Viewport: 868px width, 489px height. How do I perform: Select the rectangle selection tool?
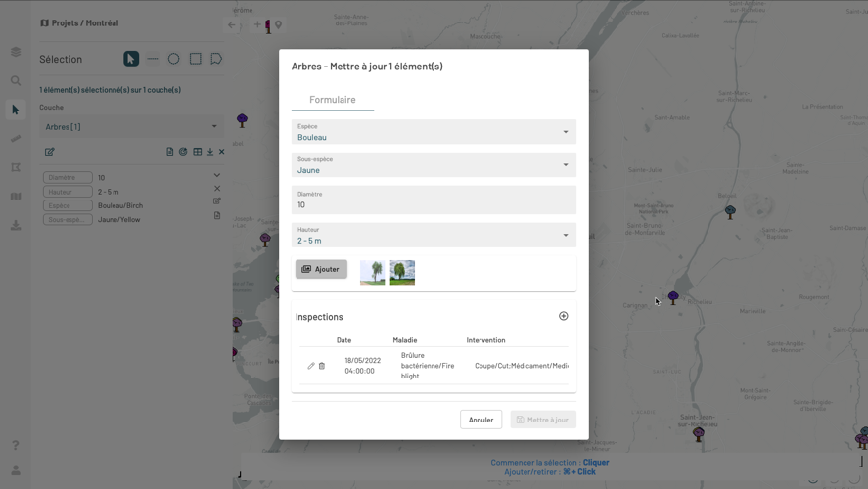(x=195, y=59)
